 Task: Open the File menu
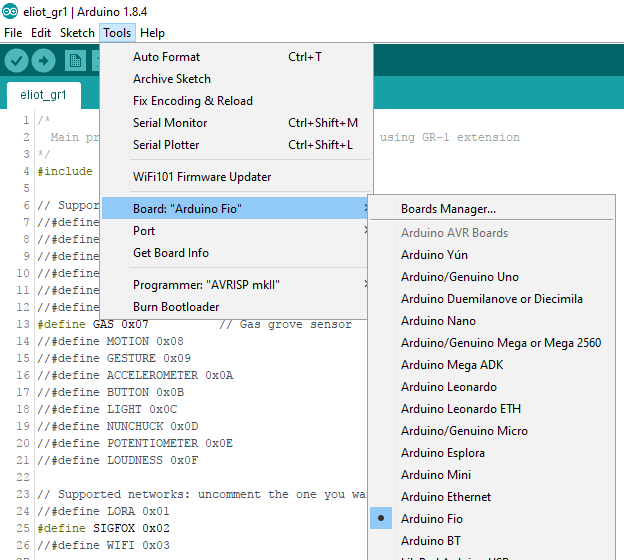tap(13, 33)
